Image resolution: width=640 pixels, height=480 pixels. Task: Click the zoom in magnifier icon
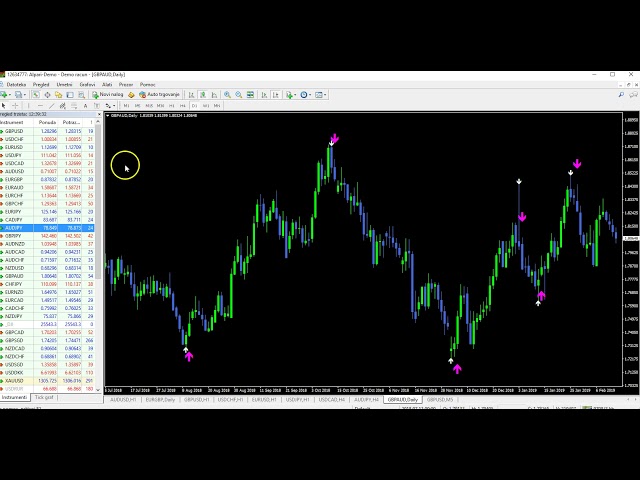228,95
